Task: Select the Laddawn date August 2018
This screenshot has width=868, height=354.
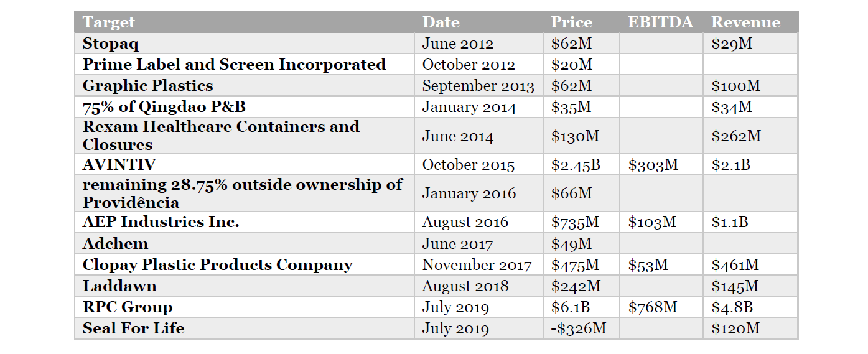Action: pyautogui.click(x=465, y=286)
